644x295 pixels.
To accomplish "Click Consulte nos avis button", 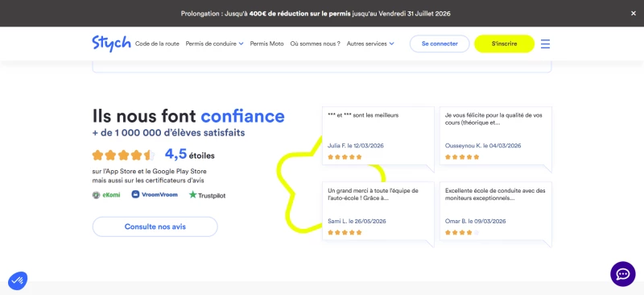I will click(x=155, y=226).
